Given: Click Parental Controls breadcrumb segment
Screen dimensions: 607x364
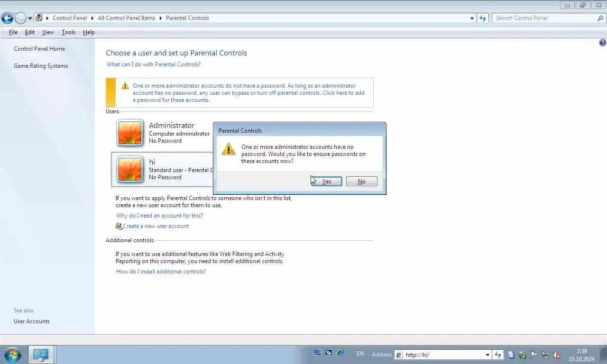Looking at the screenshot, I should (187, 18).
